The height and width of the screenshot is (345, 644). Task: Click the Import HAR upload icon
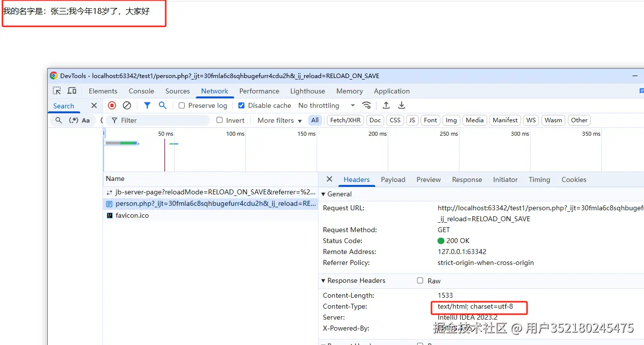tap(386, 105)
